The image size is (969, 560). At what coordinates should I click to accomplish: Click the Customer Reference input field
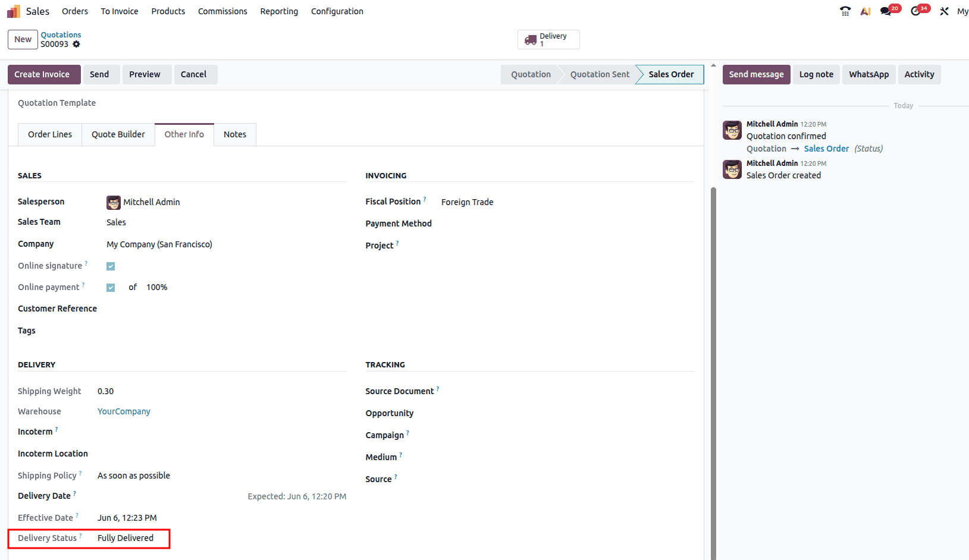click(226, 309)
